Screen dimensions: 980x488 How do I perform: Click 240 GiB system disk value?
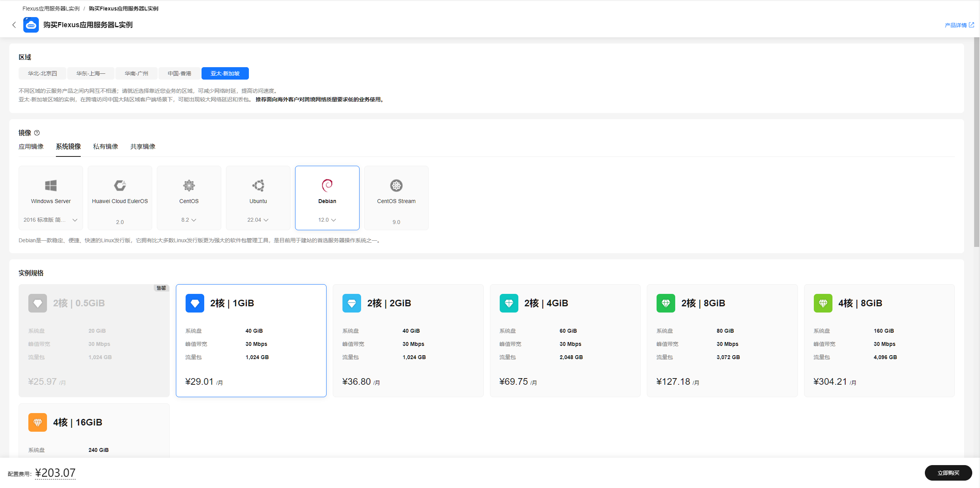click(99, 450)
